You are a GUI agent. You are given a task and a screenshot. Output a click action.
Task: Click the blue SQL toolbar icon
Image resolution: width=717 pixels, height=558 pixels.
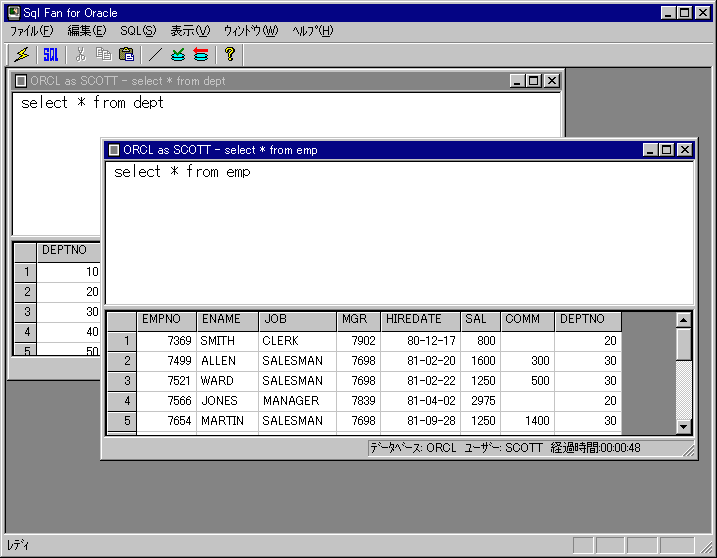[50, 55]
